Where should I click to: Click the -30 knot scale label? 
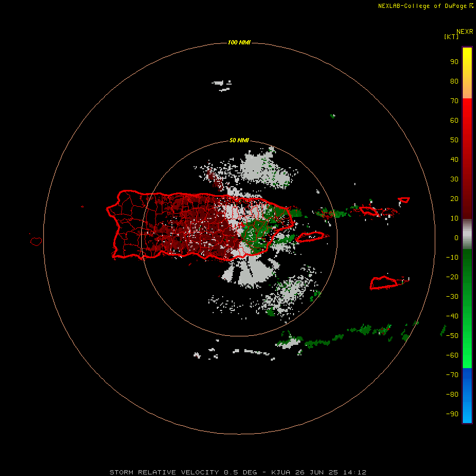coord(452,296)
